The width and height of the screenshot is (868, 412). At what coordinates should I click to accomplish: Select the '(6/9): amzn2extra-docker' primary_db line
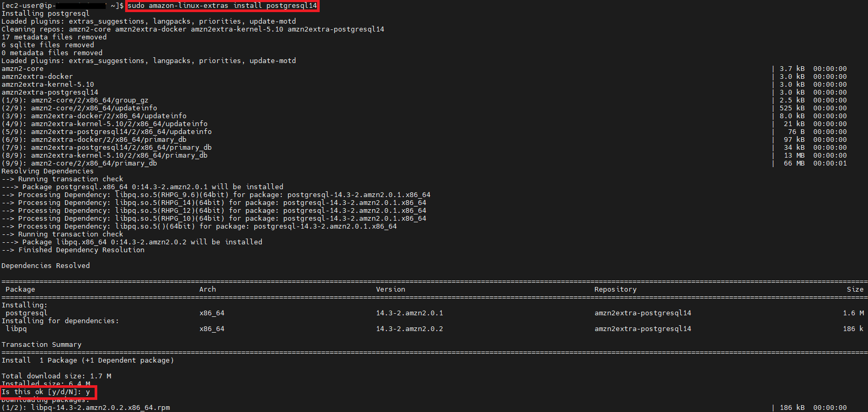point(94,140)
